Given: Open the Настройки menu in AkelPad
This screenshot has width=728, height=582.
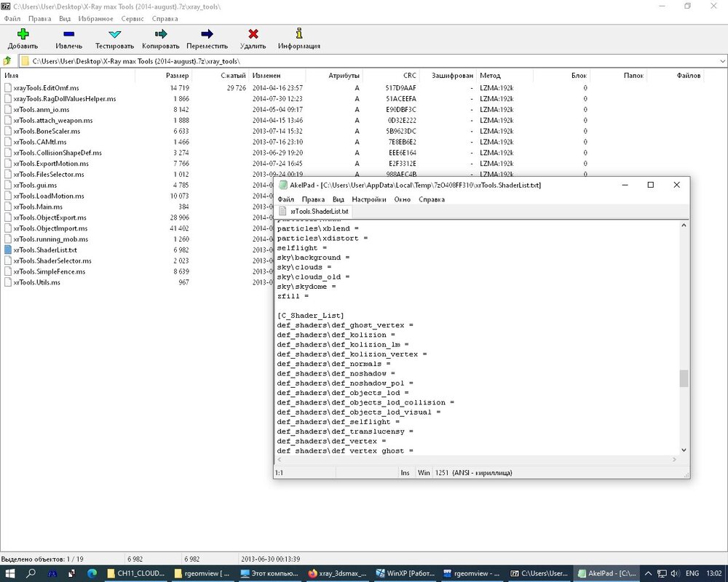Looking at the screenshot, I should click(368, 199).
